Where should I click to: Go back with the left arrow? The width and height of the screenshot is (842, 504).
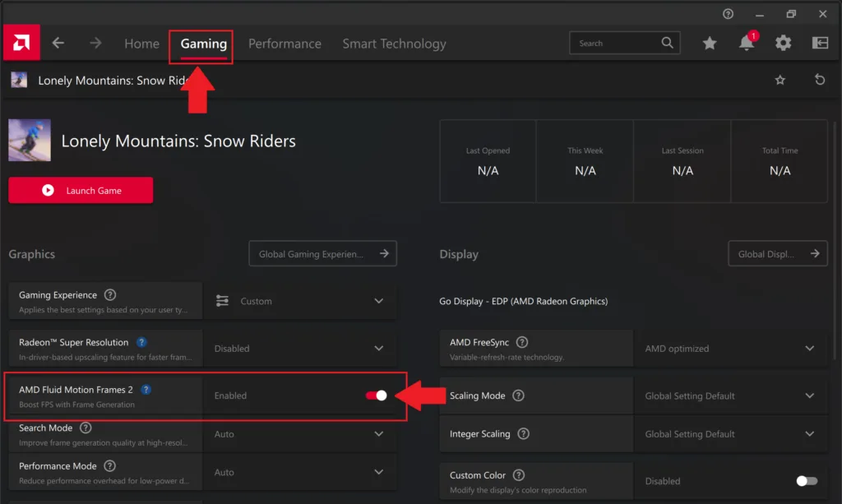tap(58, 43)
